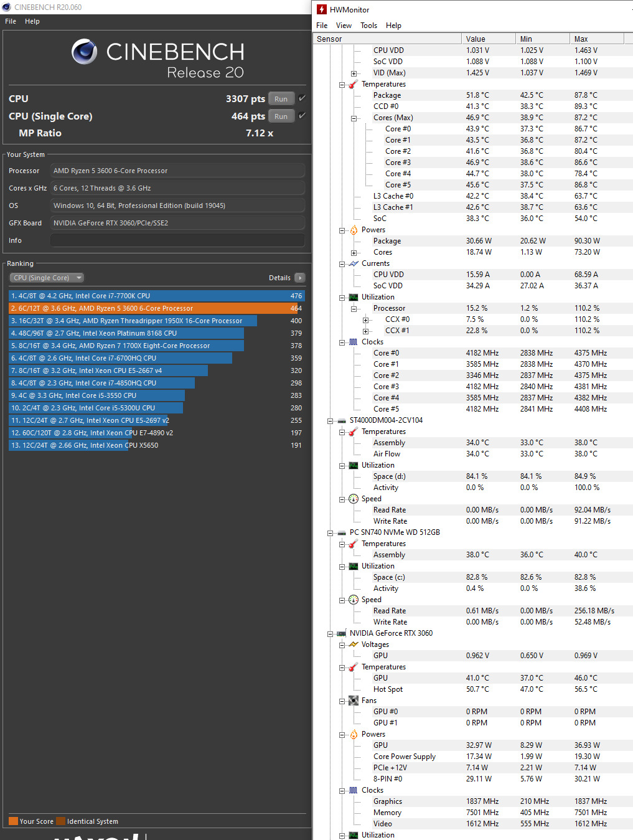
Task: Click the Min column header
Action: (x=543, y=39)
